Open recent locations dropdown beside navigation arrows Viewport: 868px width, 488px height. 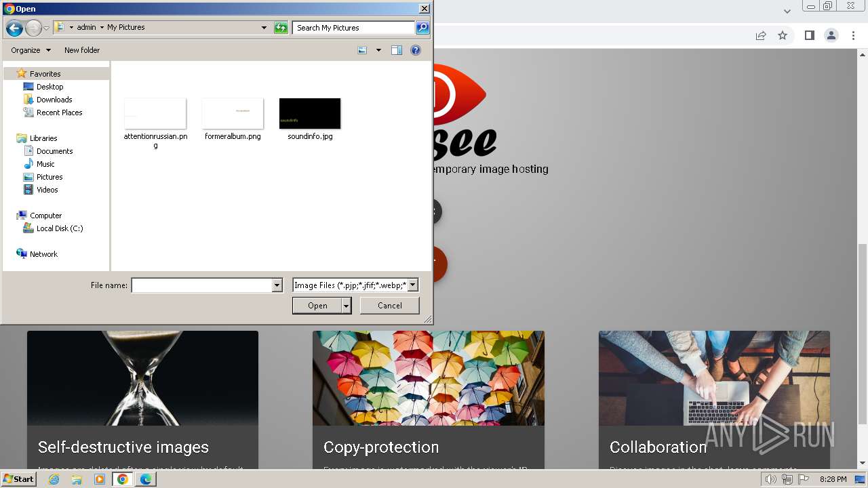click(x=46, y=28)
